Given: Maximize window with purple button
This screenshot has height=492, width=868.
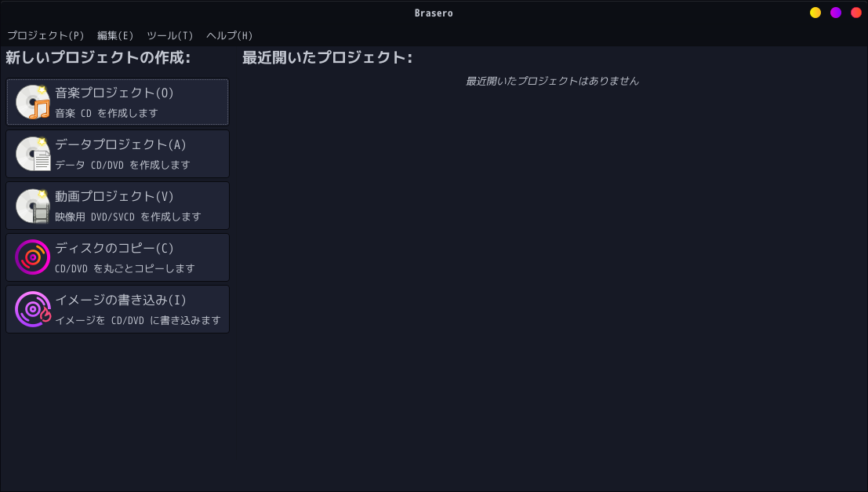Looking at the screenshot, I should pos(836,13).
